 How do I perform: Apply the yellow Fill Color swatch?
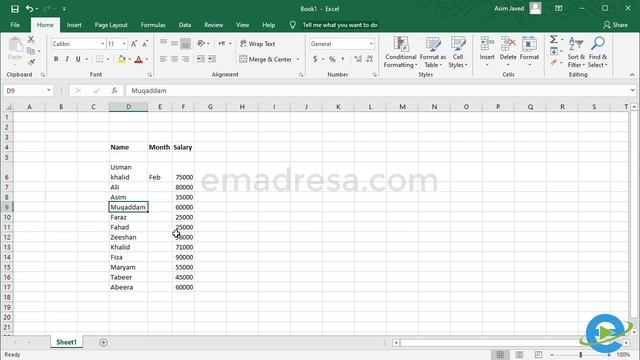click(121, 60)
